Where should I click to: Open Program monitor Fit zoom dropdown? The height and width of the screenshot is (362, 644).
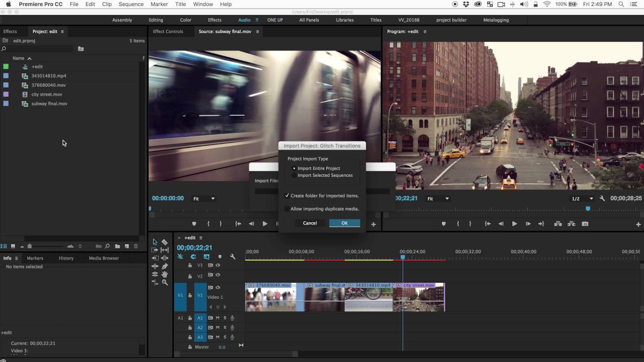click(x=438, y=199)
